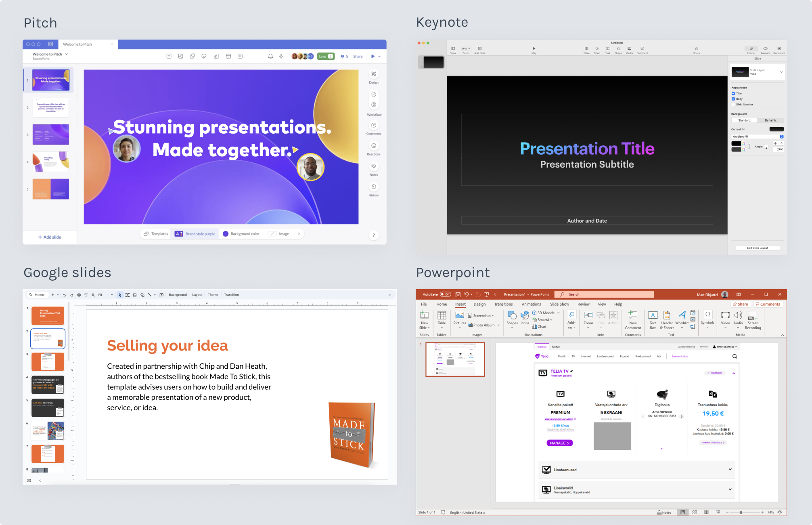Click Current Fill swatch in Keynote
Viewport: 812px width, 525px height.
click(x=776, y=129)
